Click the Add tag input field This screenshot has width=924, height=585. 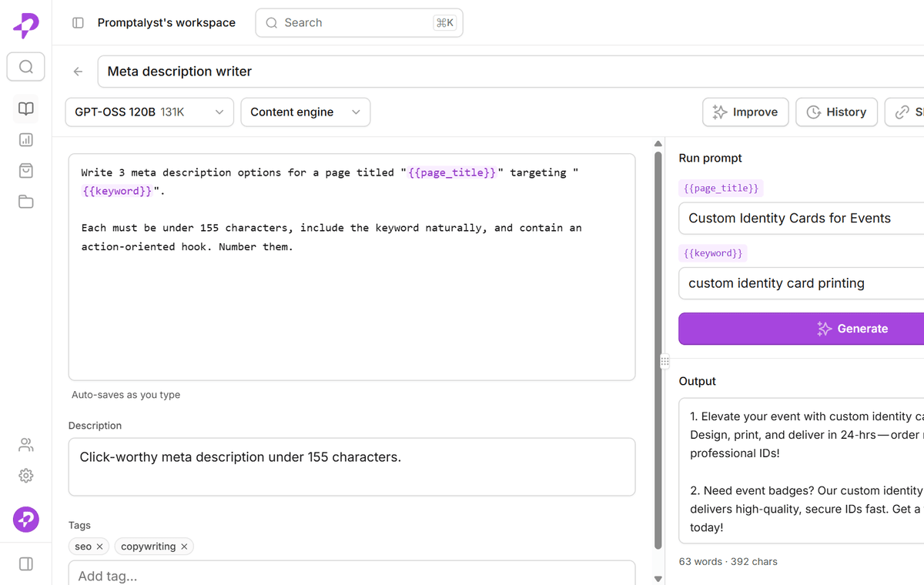[x=352, y=574]
